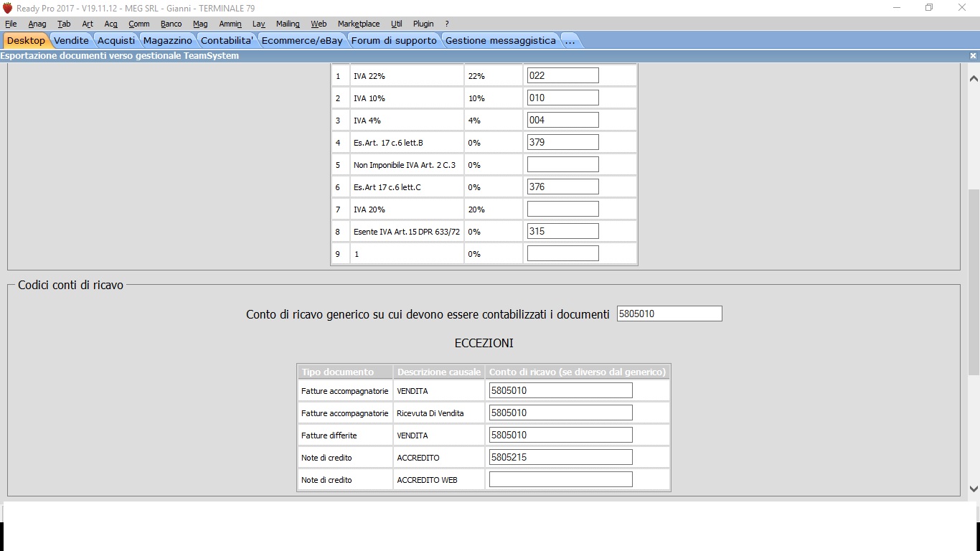Screen dimensions: 980x551
Task: Switch to the Acquisti tab
Action: pyautogui.click(x=116, y=40)
